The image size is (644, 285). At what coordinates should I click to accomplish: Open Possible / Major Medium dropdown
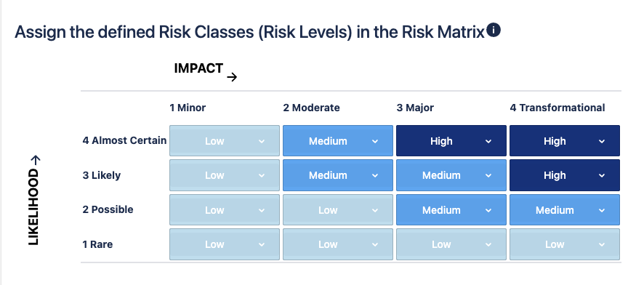[x=451, y=210]
